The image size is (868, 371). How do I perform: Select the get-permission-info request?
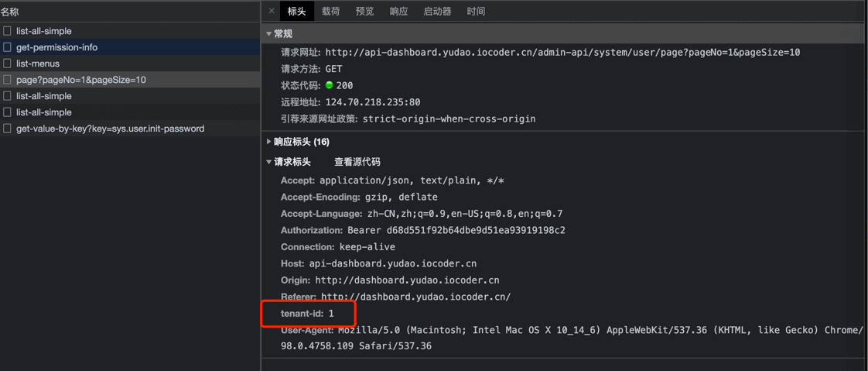[x=56, y=47]
